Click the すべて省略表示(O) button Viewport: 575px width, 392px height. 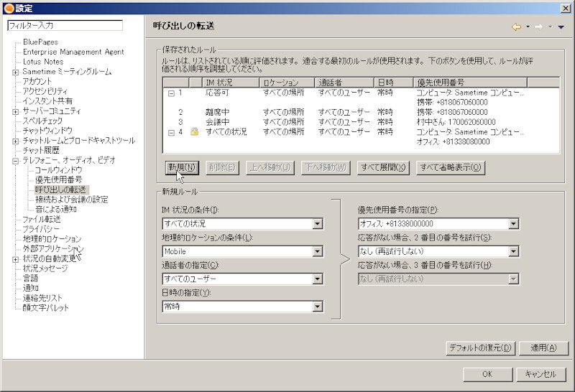pyautogui.click(x=451, y=168)
